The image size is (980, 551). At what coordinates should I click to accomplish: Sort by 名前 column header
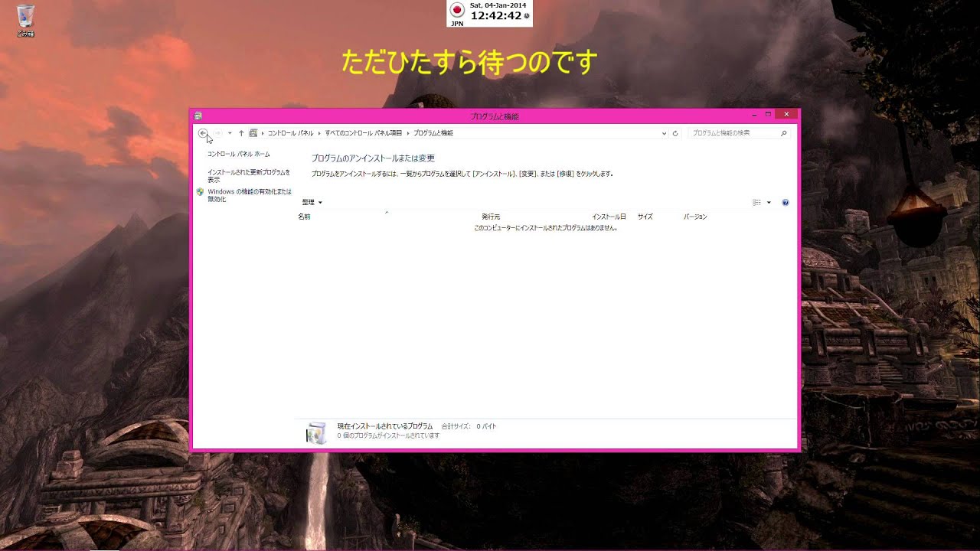[304, 217]
